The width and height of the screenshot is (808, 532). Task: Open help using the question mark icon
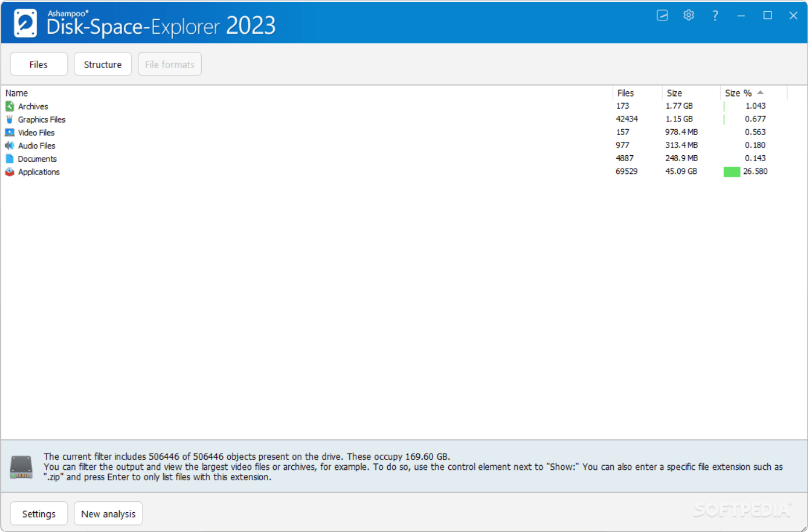tap(714, 15)
